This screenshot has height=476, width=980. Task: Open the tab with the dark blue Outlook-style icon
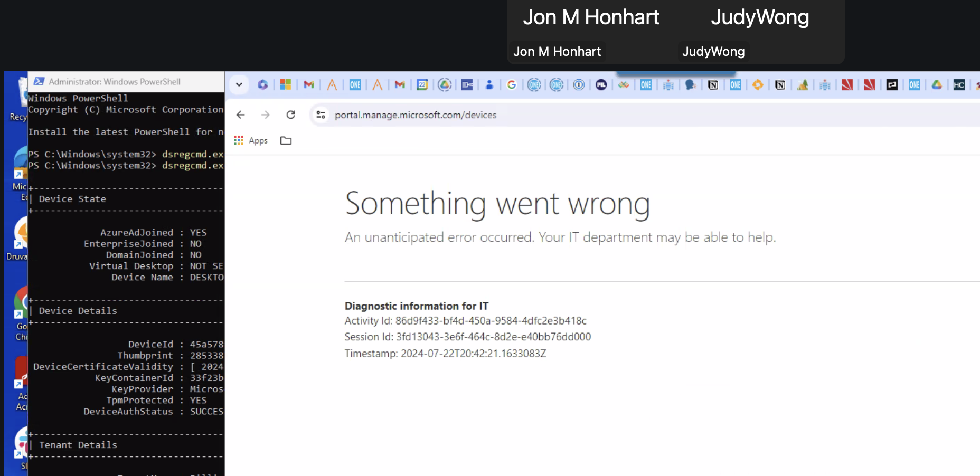467,84
